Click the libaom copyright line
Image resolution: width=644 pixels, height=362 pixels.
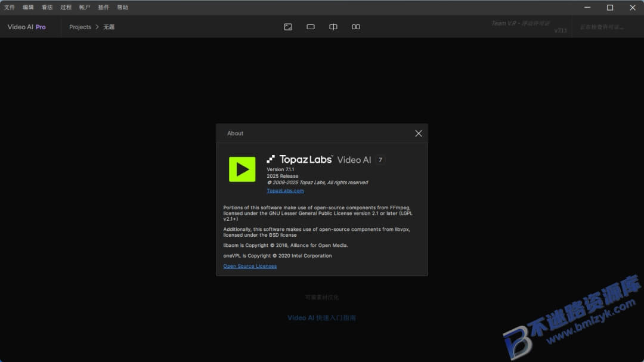pos(286,245)
